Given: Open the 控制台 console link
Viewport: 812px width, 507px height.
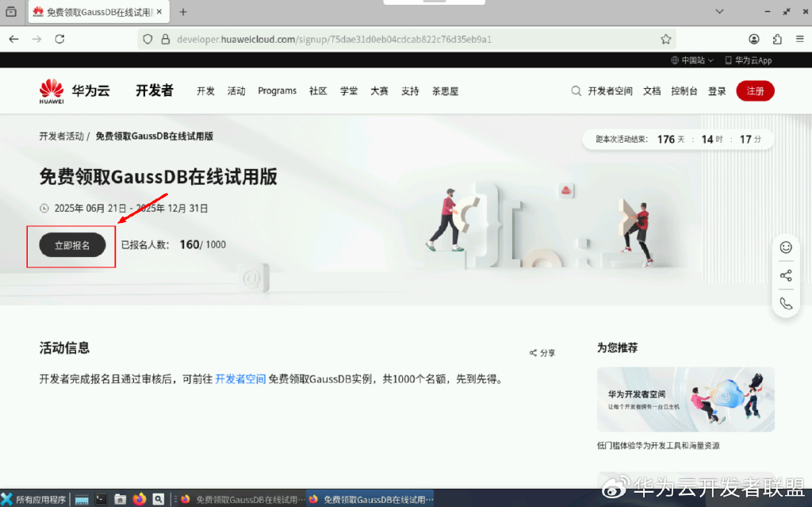Looking at the screenshot, I should click(684, 91).
